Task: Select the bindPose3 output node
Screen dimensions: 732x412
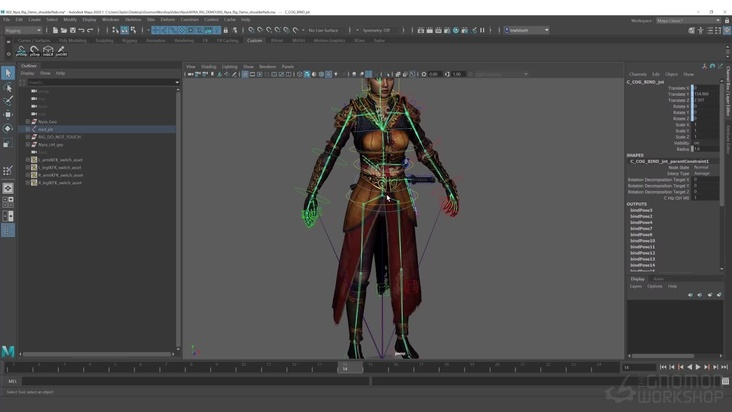Action: [641, 210]
